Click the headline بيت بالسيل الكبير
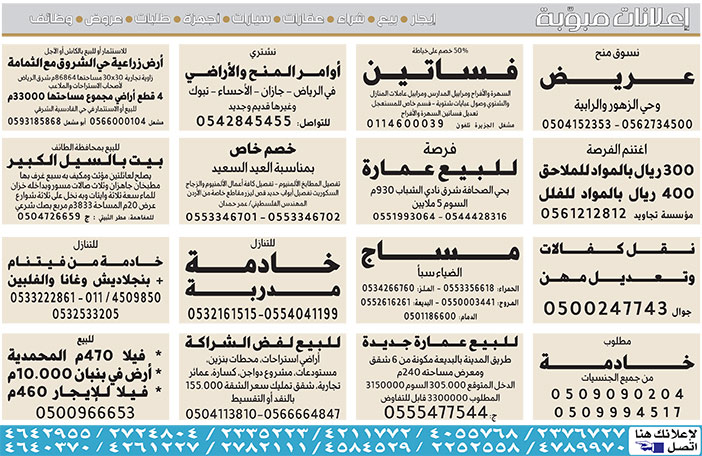Screen dimensions: 702x456 coord(85,160)
